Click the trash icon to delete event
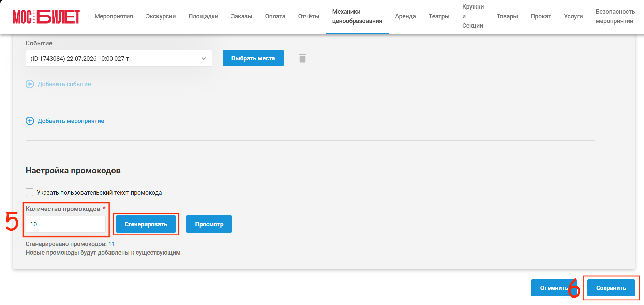This screenshot has width=644, height=305. click(302, 58)
